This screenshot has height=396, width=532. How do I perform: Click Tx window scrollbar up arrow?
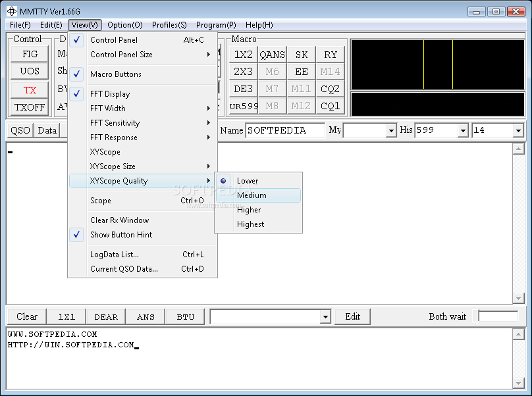pyautogui.click(x=518, y=335)
